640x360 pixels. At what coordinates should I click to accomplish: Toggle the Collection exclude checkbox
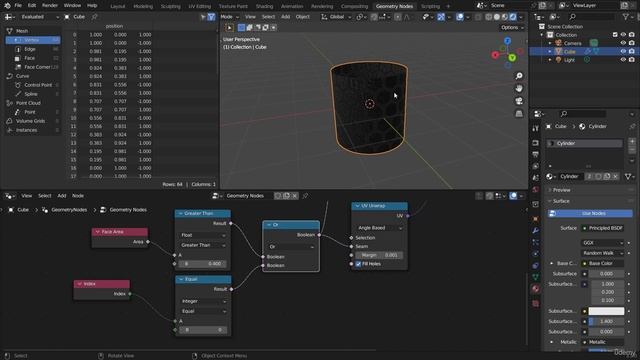point(615,35)
